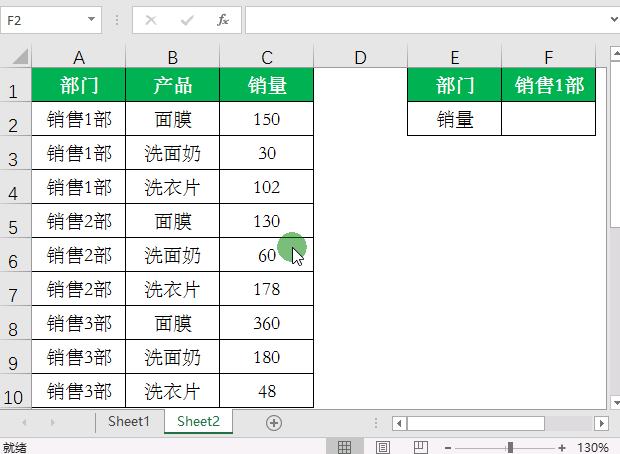This screenshot has width=620, height=454.
Task: Switch to Page Break Preview icon
Action: (420, 447)
